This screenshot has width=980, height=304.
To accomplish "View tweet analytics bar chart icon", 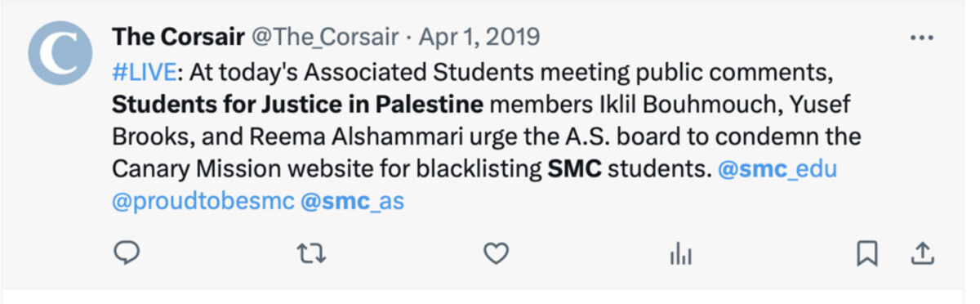I will click(680, 255).
